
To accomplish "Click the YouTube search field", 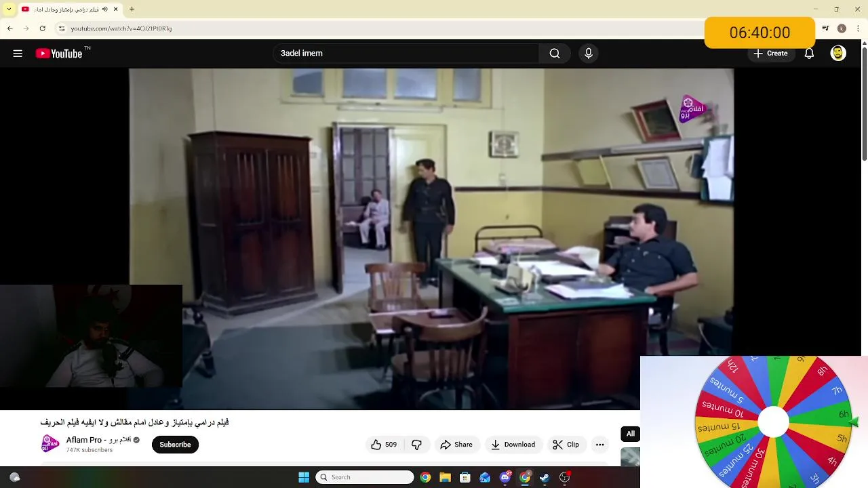I will 406,54.
